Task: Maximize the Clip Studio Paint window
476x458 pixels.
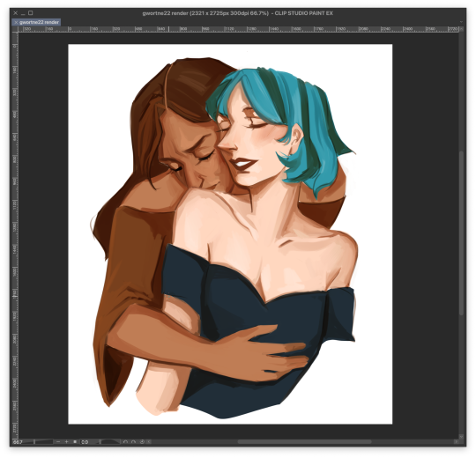Action: pos(31,13)
